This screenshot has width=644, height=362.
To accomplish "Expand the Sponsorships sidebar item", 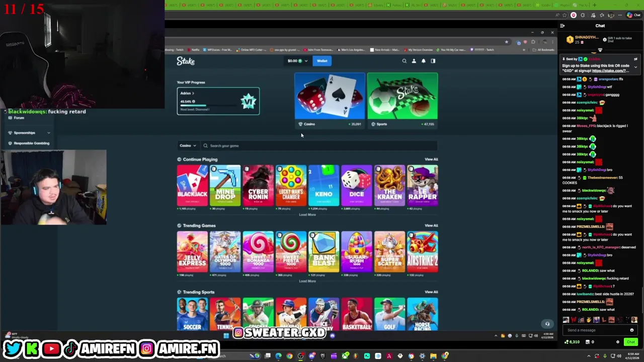I will tap(29, 133).
